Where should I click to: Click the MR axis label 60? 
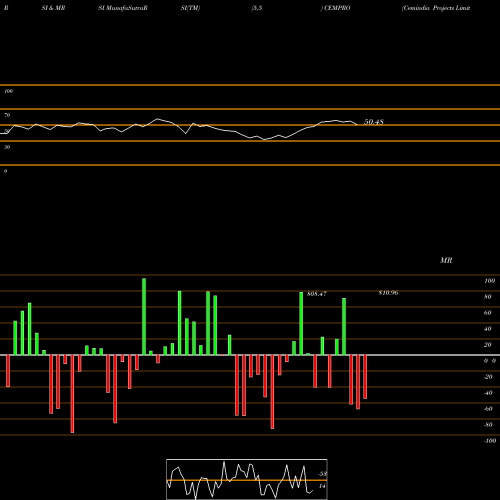pyautogui.click(x=488, y=313)
